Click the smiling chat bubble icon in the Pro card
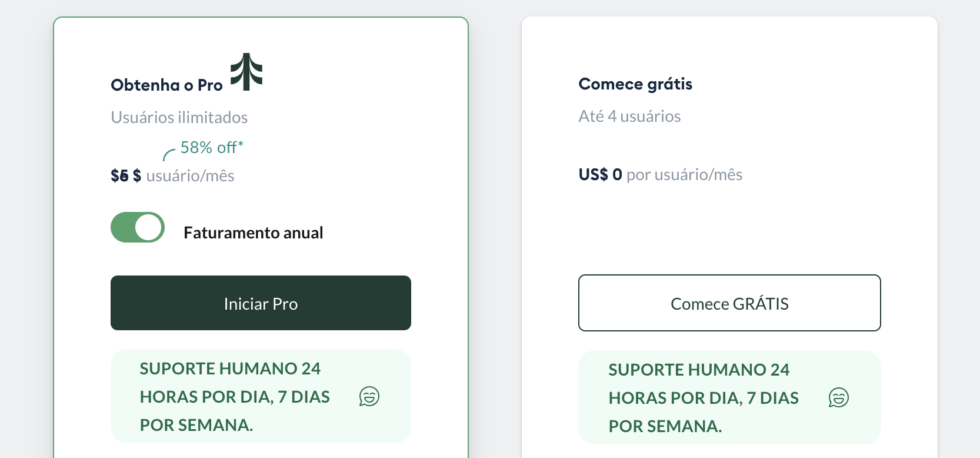980x458 pixels. (369, 397)
